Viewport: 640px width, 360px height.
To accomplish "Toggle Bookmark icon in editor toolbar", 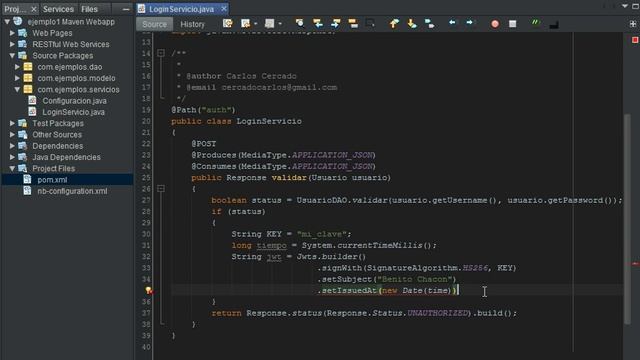I will coord(429,23).
